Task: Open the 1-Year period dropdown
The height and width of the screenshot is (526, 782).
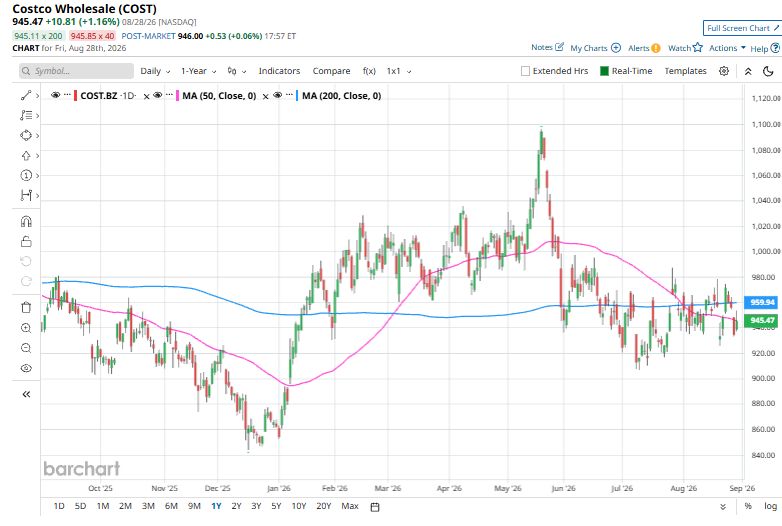Action: click(x=198, y=71)
